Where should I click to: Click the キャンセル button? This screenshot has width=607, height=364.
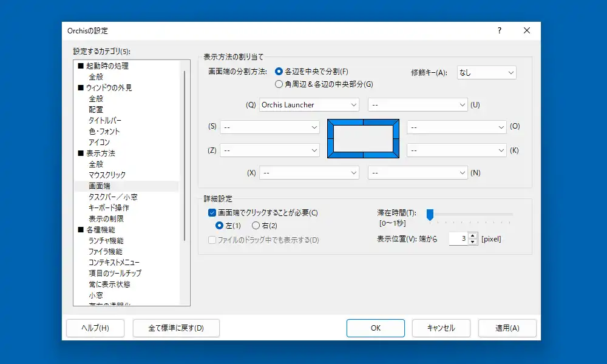point(441,328)
